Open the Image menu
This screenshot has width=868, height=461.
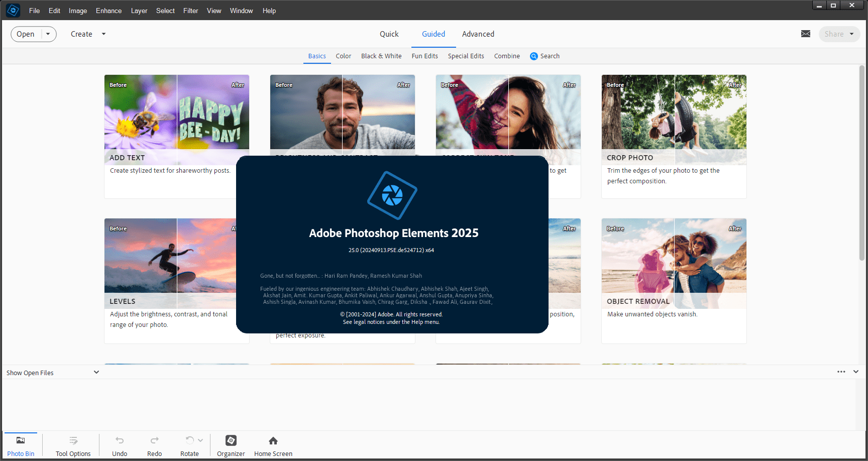78,11
